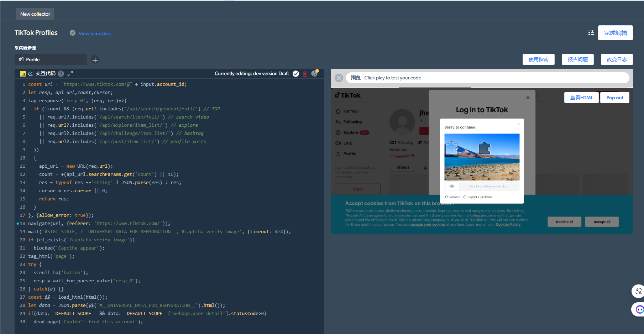The image size is (644, 335).
Task: Click the Currently editing: dev version Draft text
Action: [252, 74]
